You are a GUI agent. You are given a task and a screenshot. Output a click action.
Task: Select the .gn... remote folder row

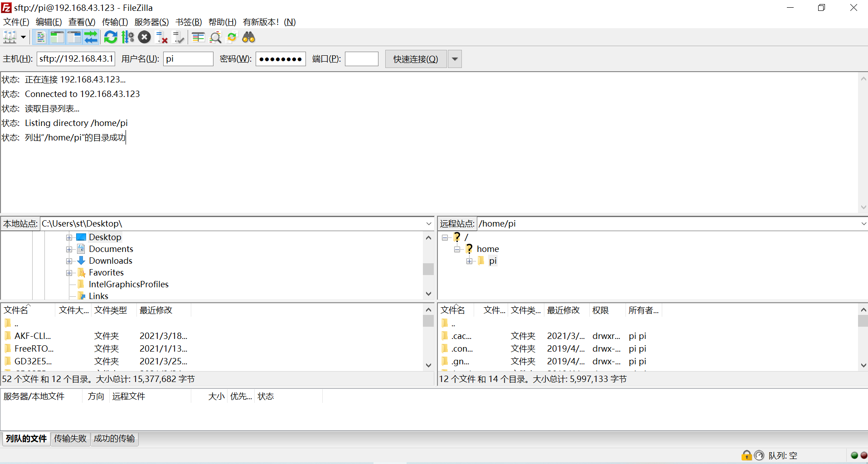pos(648,361)
